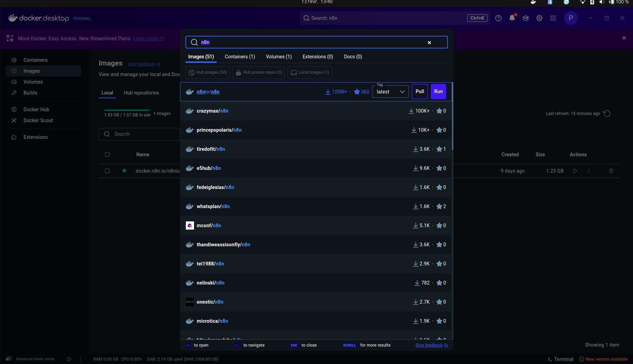This screenshot has height=364, width=633.
Task: Click the Docker whale tray icon
Action: point(533,2)
